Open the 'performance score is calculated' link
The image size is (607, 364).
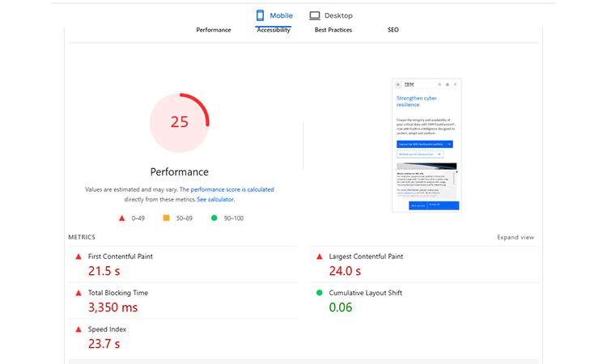(232, 189)
